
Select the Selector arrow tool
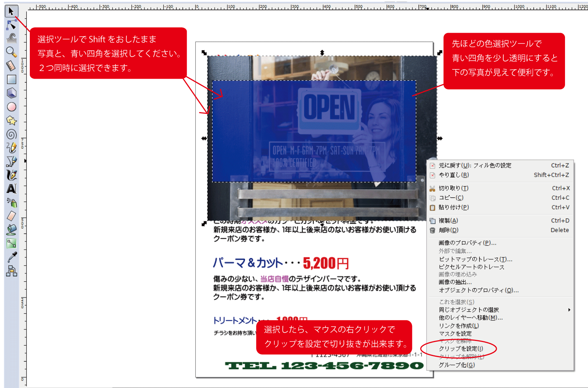click(x=11, y=11)
